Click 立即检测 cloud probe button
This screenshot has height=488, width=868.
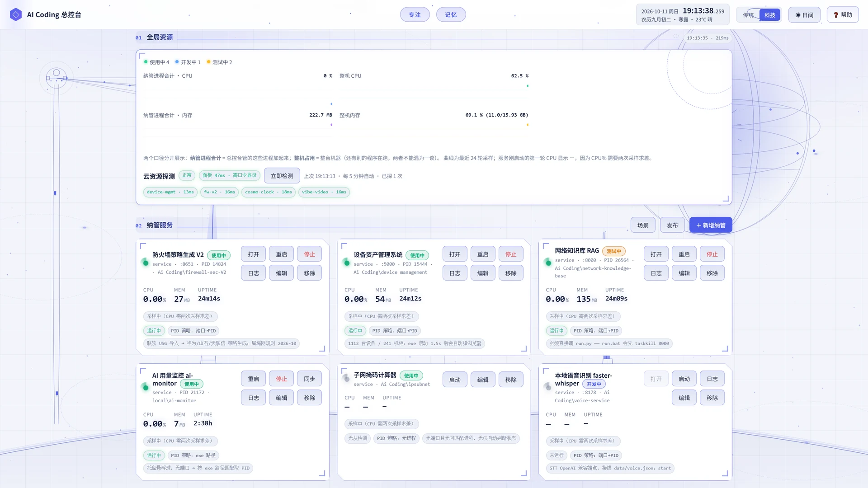coord(282,176)
